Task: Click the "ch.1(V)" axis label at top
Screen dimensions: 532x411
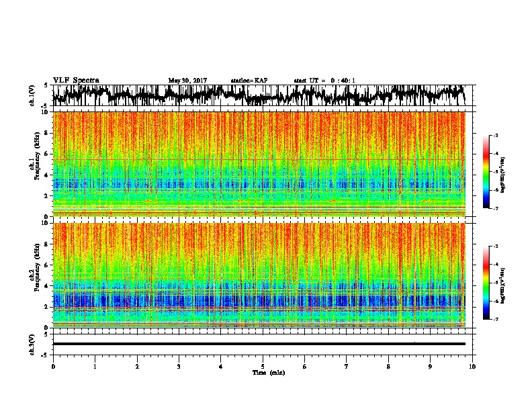Action: pos(32,95)
